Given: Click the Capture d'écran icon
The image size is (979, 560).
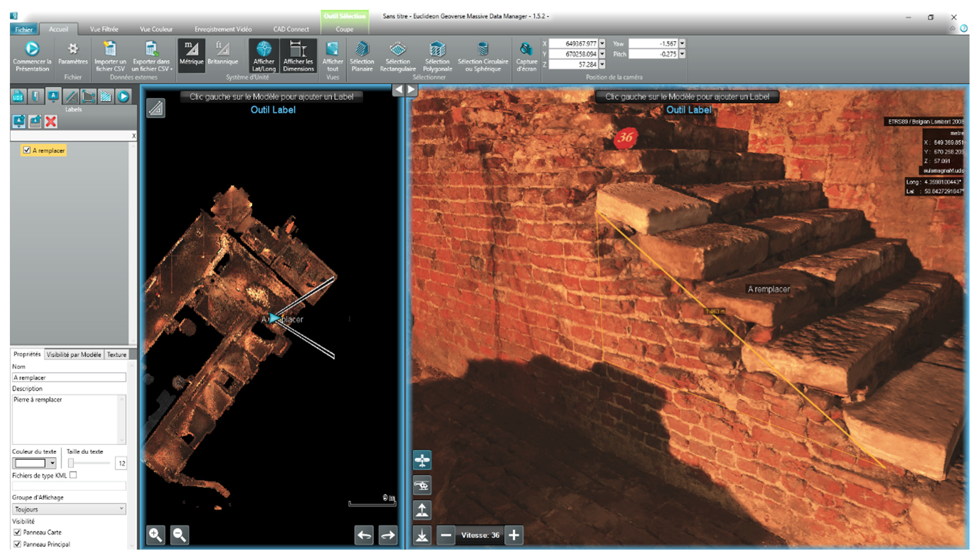Looking at the screenshot, I should (526, 49).
